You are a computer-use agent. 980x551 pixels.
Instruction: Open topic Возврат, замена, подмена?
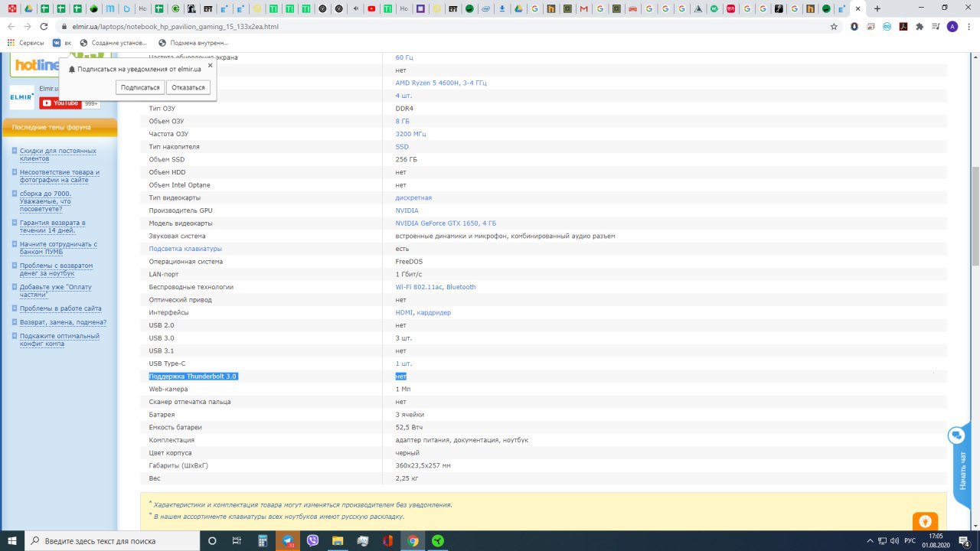pos(63,322)
